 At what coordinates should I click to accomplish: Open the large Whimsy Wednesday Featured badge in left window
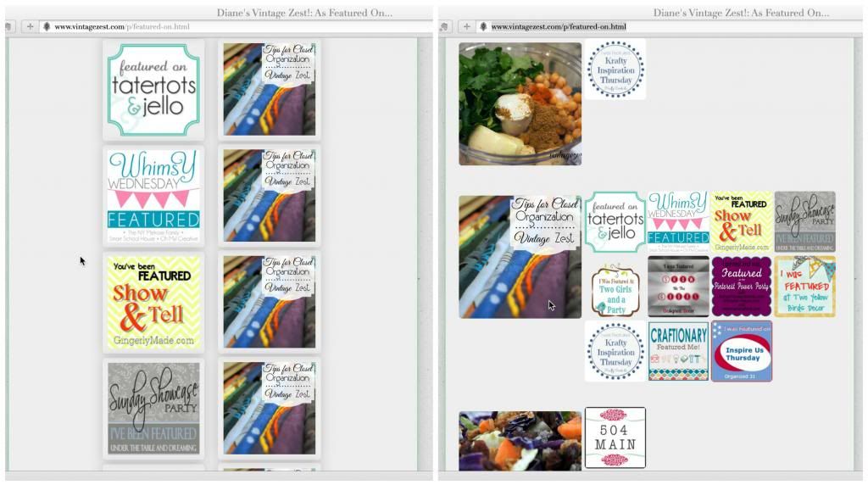click(153, 196)
